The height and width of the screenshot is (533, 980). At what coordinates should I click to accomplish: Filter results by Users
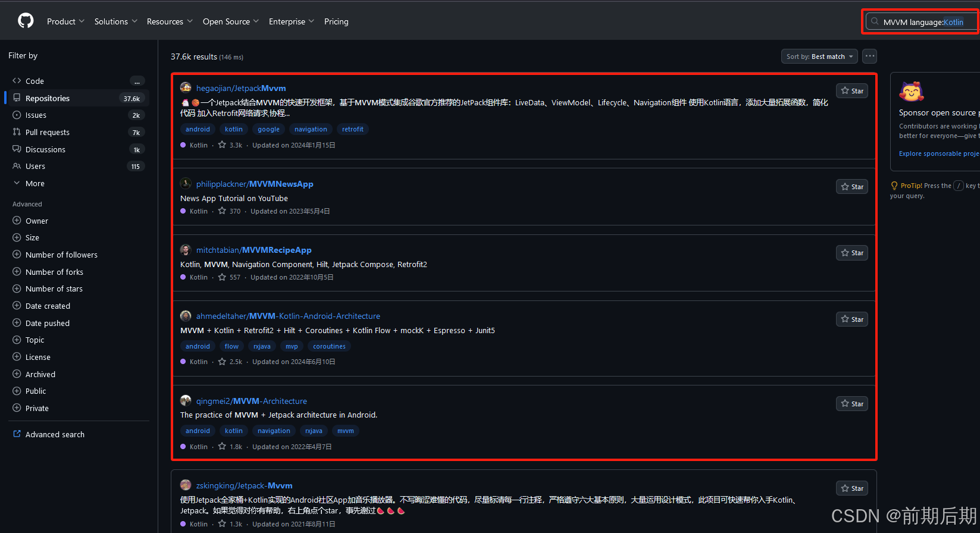[x=77, y=167]
